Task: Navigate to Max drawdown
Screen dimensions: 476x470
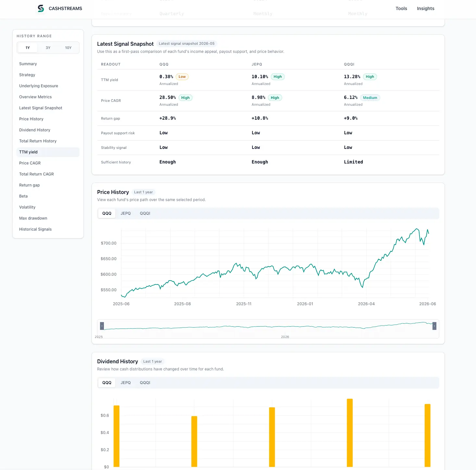Action: click(48, 218)
